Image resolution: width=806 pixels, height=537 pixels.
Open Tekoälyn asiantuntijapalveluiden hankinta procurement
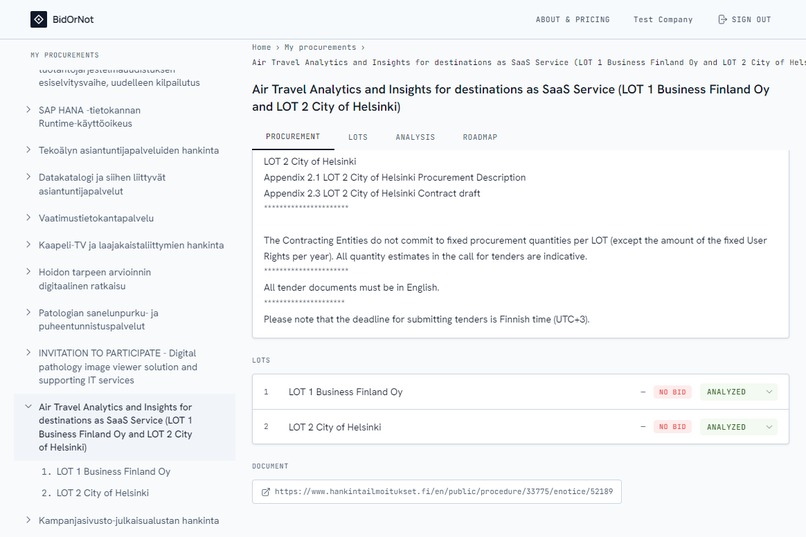point(129,151)
